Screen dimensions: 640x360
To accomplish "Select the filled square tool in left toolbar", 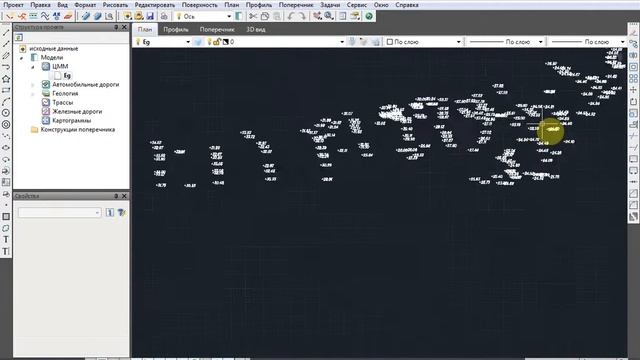I will pos(6,217).
